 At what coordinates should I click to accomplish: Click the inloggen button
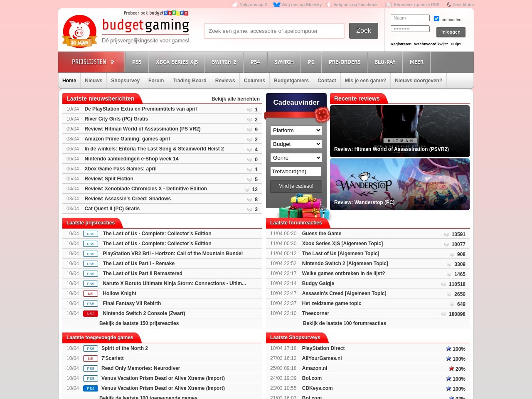[x=451, y=32]
